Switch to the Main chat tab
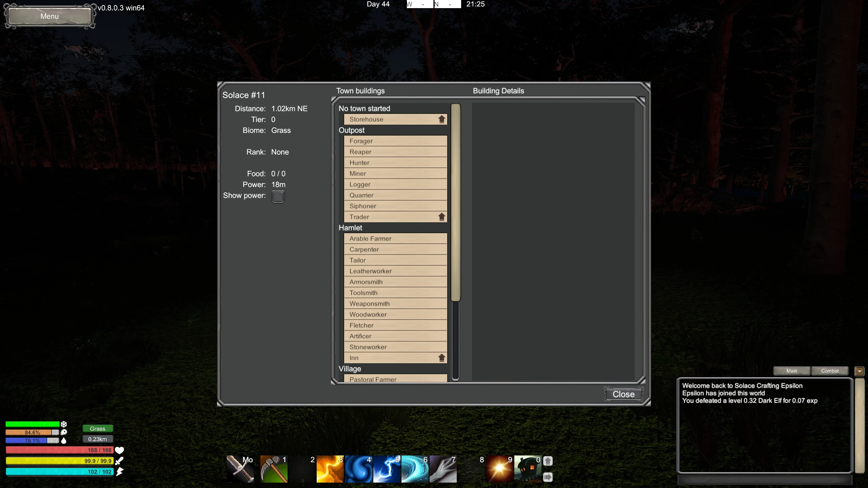This screenshot has width=868, height=488. (x=792, y=371)
